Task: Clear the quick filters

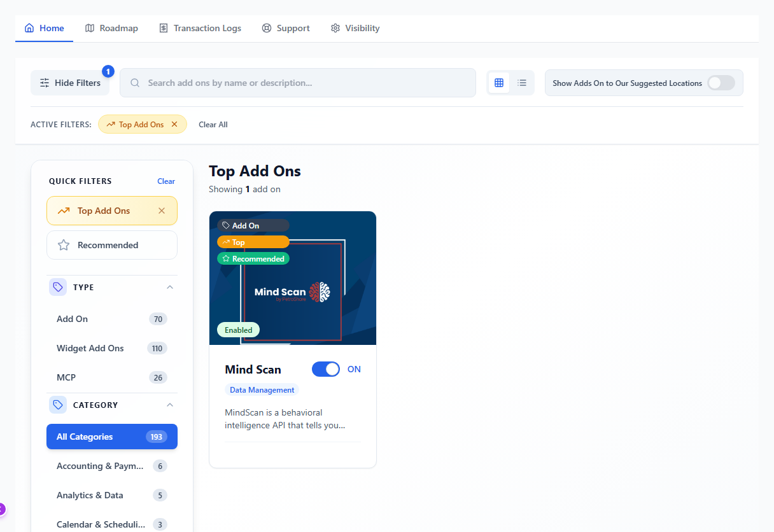Action: [166, 181]
